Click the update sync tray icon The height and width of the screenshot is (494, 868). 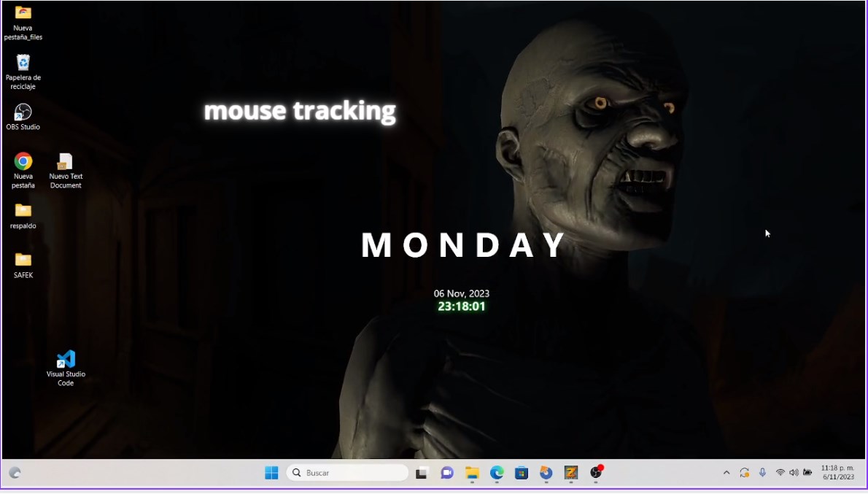point(745,473)
